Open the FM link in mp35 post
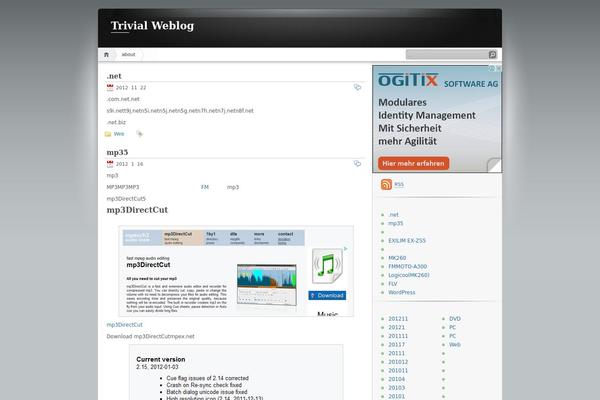The image size is (600, 400). (205, 187)
